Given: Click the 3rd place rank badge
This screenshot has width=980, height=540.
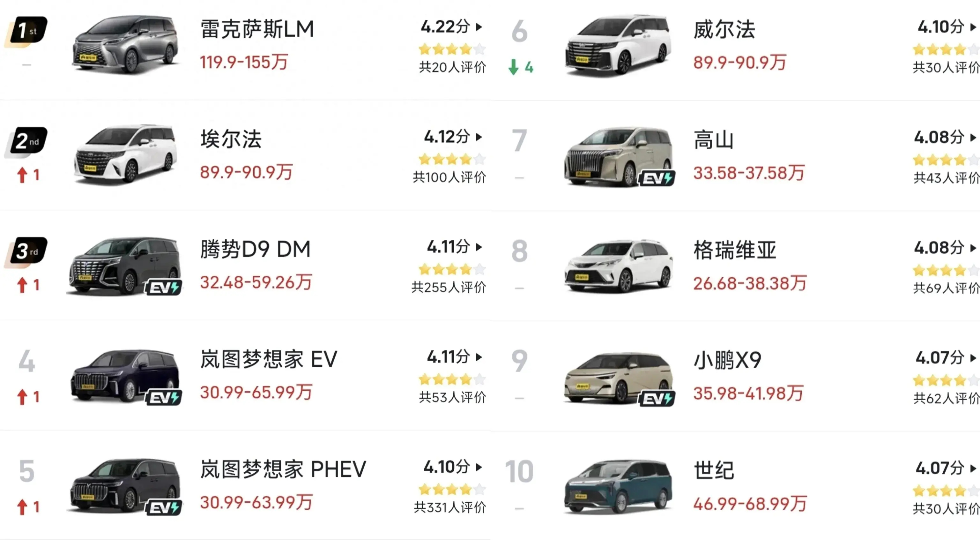Looking at the screenshot, I should coord(26,251).
